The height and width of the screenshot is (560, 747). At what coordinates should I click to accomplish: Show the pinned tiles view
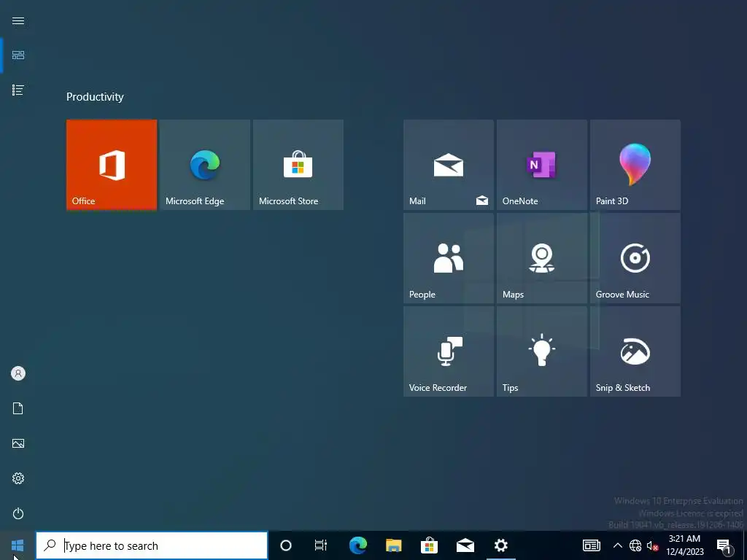[x=18, y=55]
